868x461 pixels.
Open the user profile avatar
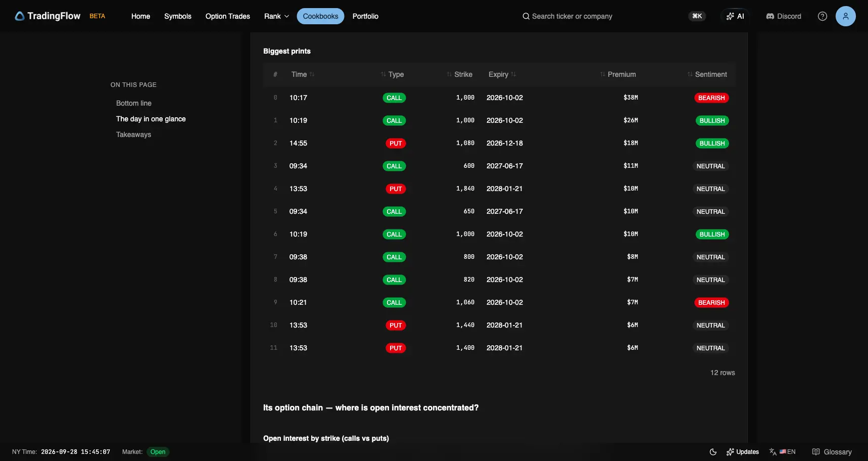click(x=846, y=16)
